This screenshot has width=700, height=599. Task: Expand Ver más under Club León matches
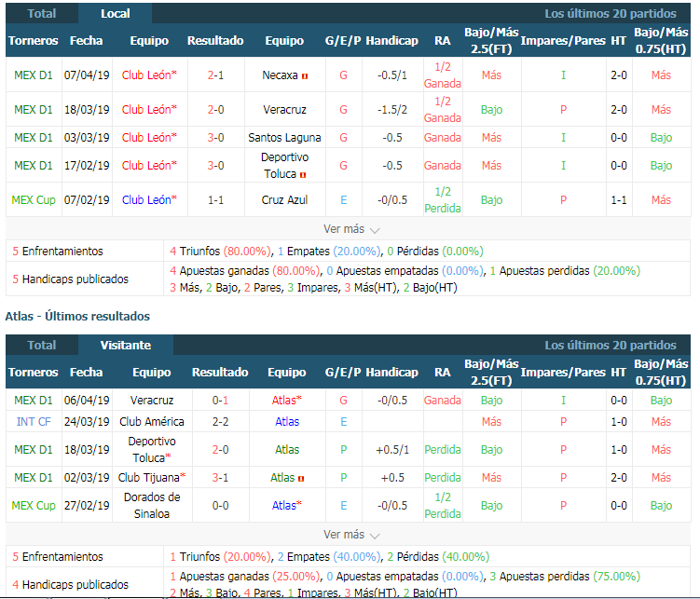(x=351, y=229)
